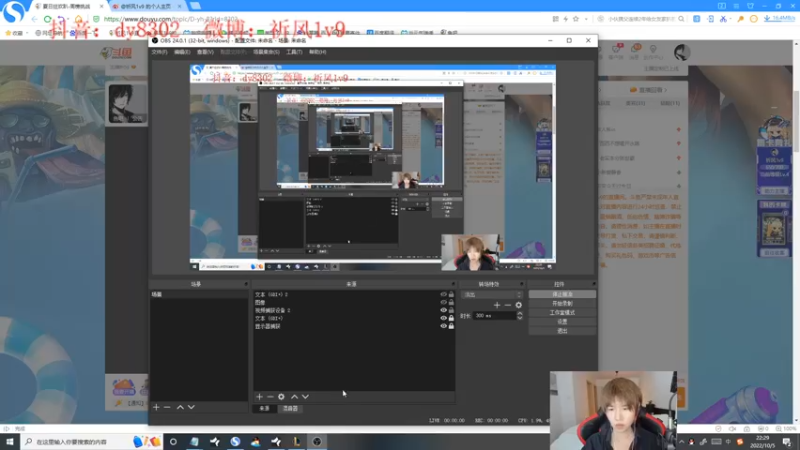Open the Cortana circle icon on taskbar
This screenshot has width=800, height=450.
pyautogui.click(x=173, y=441)
